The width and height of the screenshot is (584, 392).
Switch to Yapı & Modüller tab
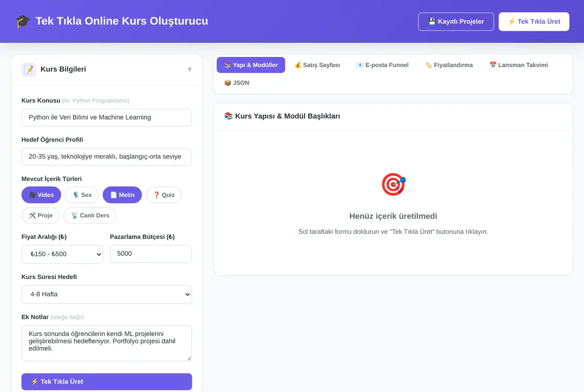(251, 65)
